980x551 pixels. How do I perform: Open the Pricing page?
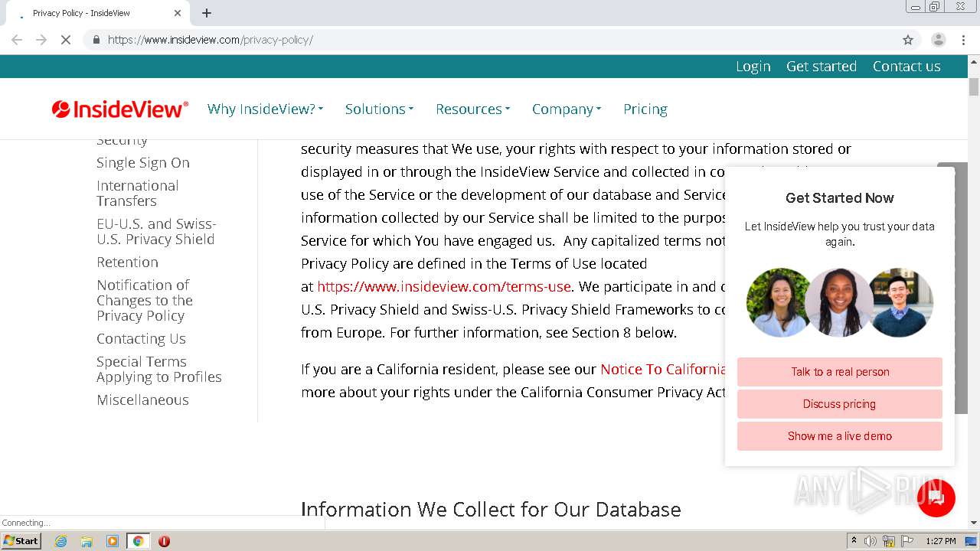[x=645, y=109]
